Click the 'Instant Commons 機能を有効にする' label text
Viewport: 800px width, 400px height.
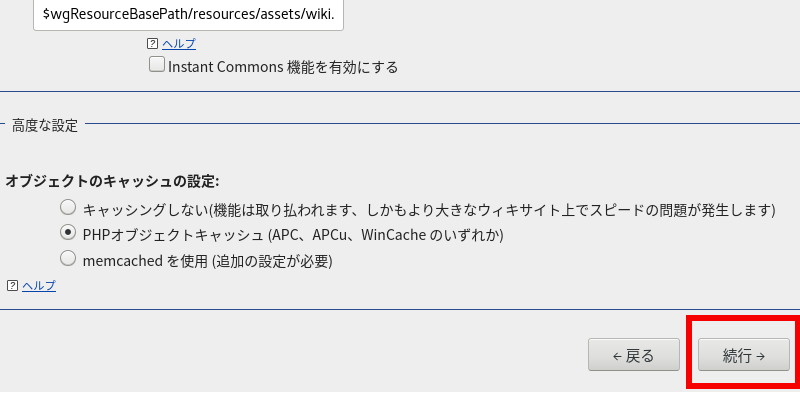284,67
